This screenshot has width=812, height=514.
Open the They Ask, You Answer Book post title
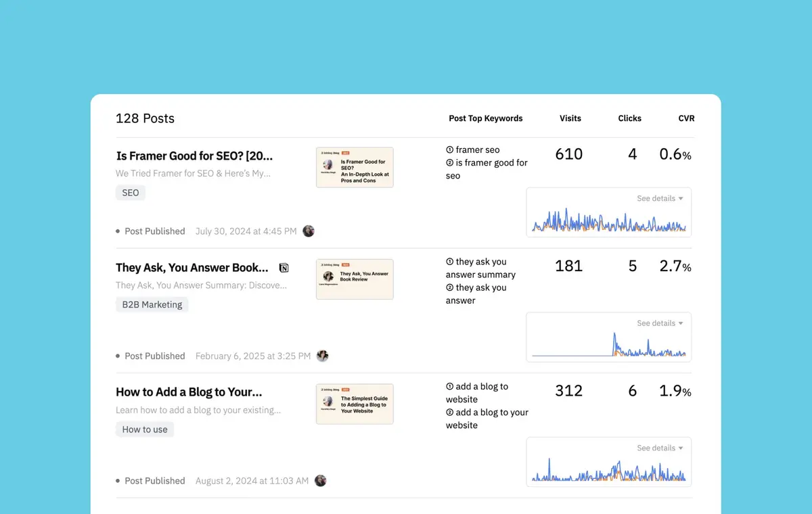tap(192, 268)
